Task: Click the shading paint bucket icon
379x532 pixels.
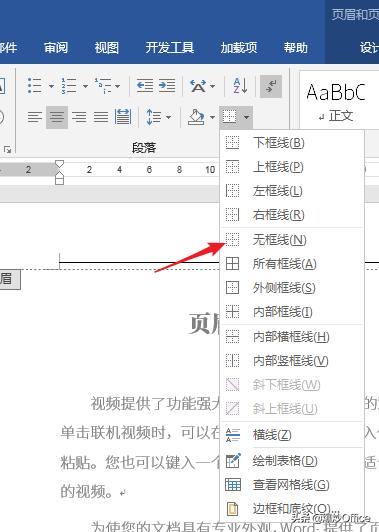Action: click(196, 116)
